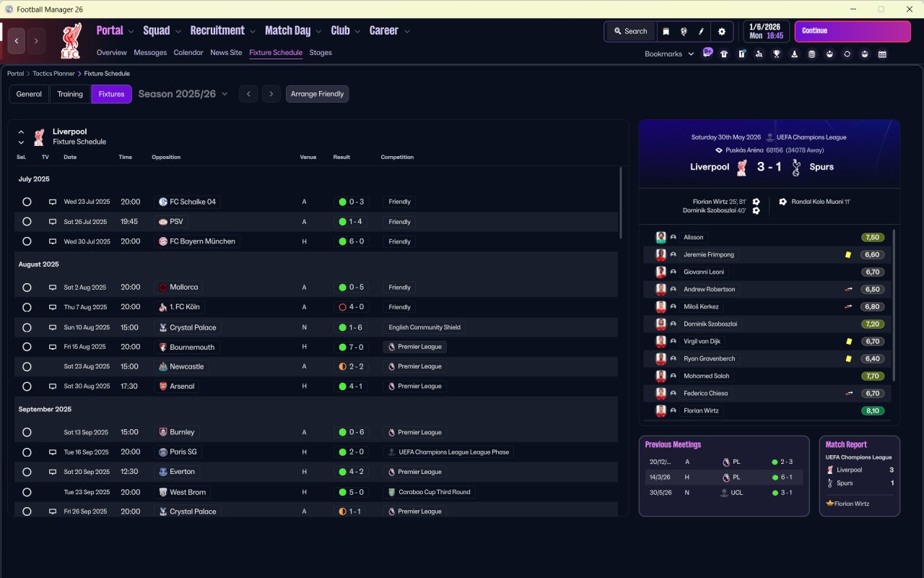Click the 1/6/2026 date and time box
This screenshot has width=924, height=578.
767,31
